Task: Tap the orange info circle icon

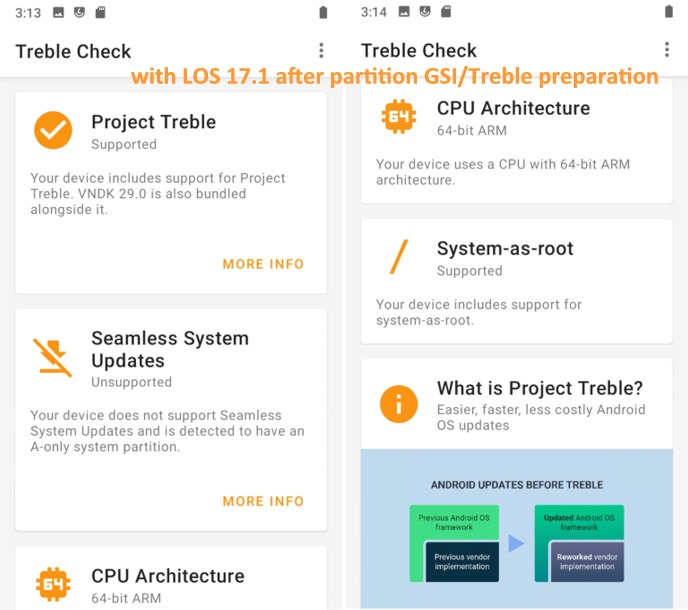Action: coord(398,404)
